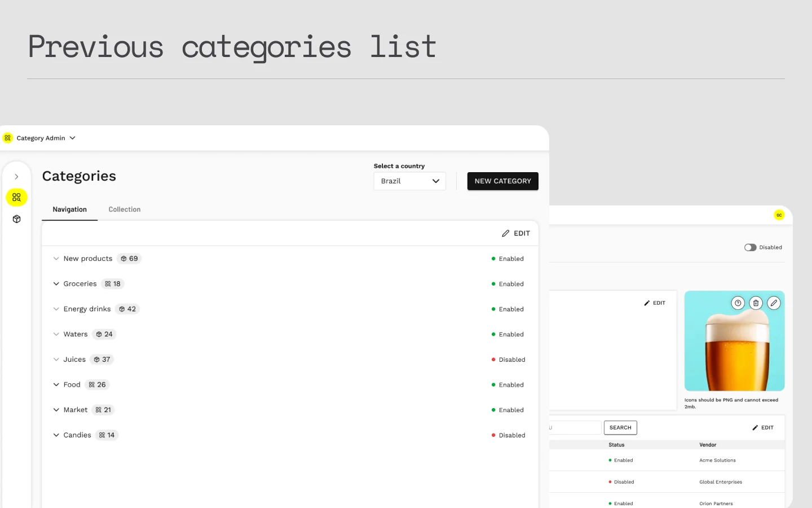Click the Acme Solutions vendor cell

tap(718, 461)
